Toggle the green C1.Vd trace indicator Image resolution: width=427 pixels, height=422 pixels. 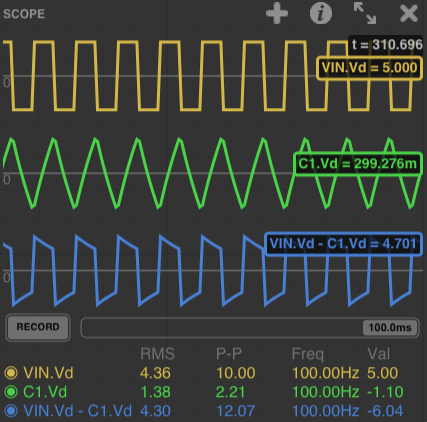click(11, 392)
